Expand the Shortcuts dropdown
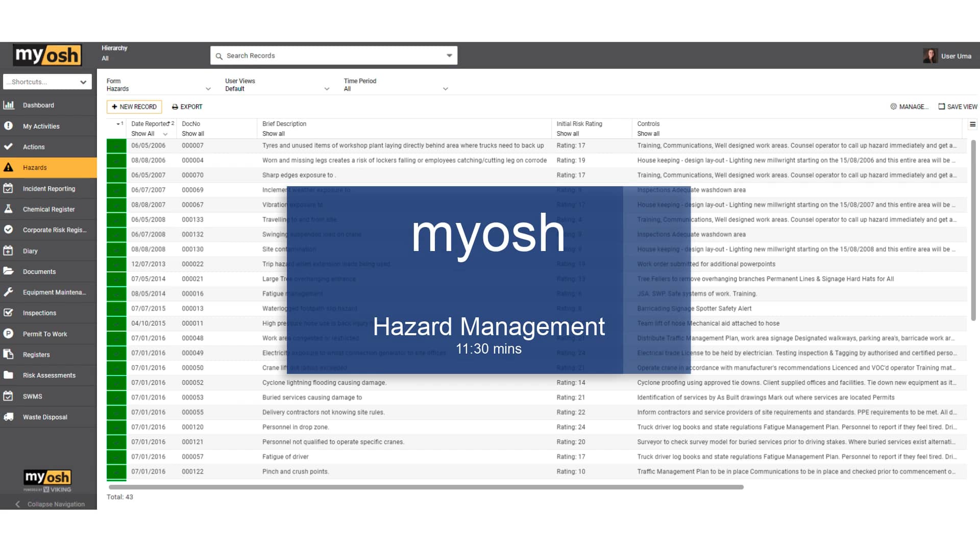Viewport: 980px width, 551px height. (47, 82)
